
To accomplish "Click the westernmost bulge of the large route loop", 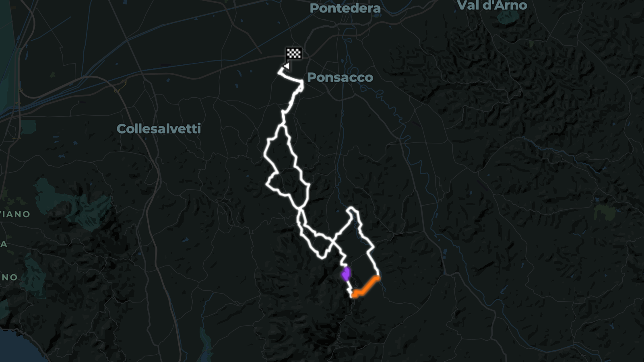I will click(266, 155).
